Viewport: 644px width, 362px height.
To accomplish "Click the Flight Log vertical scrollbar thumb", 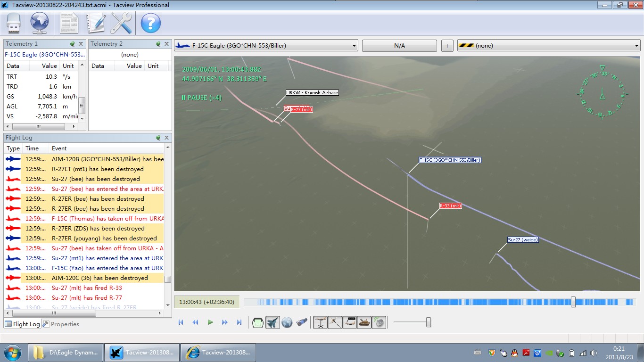I will [167, 279].
